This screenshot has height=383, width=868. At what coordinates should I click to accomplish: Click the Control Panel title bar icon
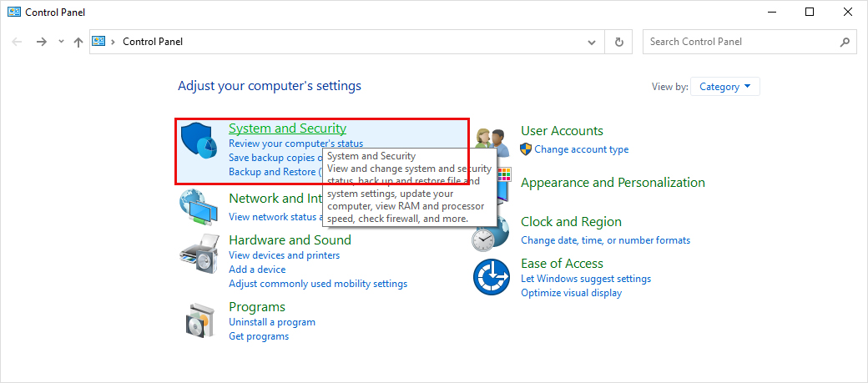[14, 12]
